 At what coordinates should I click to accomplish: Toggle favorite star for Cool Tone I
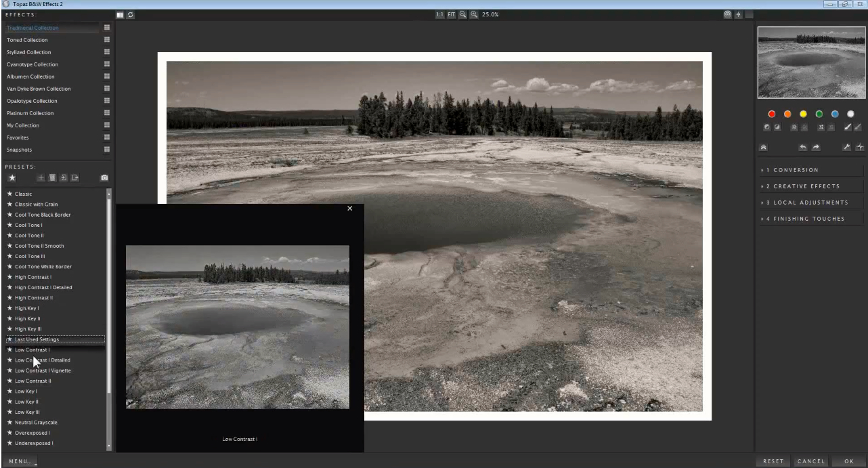[9, 225]
